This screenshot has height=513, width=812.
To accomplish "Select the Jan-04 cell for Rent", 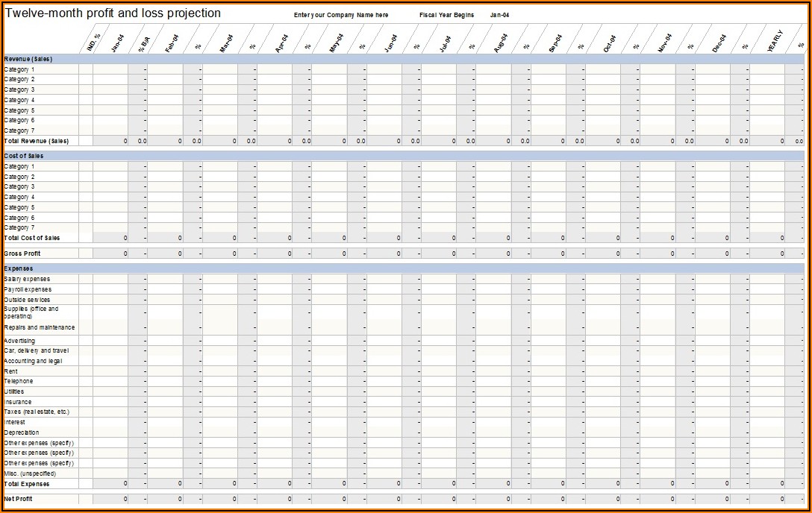I will coord(110,371).
